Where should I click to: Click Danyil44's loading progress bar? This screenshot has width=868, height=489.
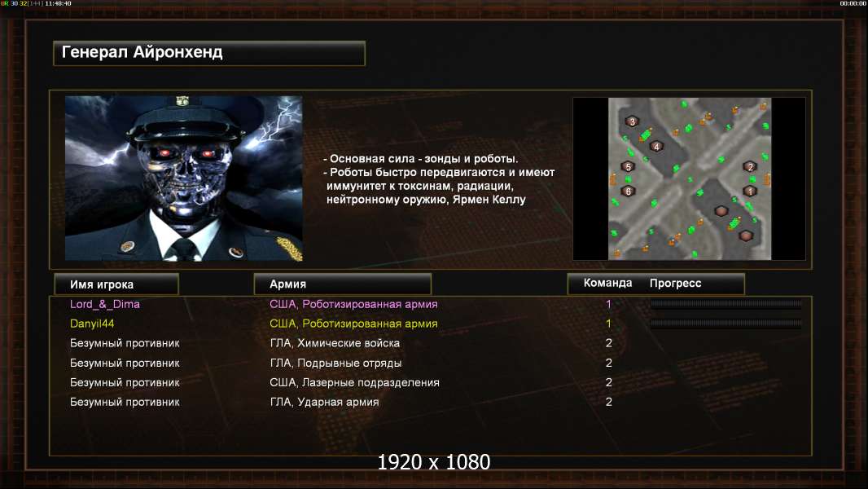[x=726, y=324]
